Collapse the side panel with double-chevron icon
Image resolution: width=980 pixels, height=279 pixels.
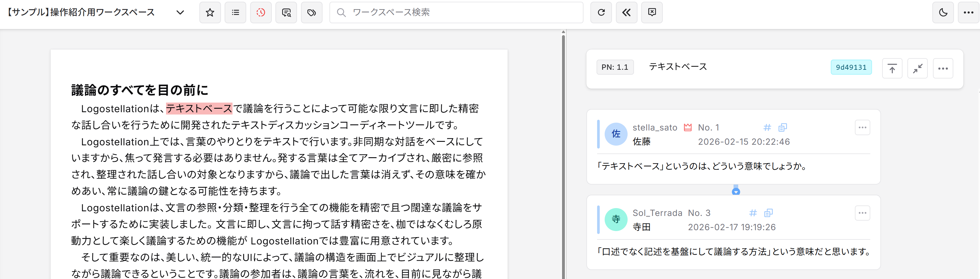click(x=626, y=12)
